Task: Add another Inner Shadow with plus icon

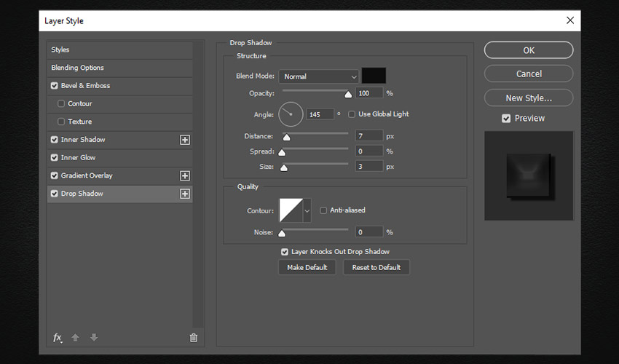Action: (185, 140)
